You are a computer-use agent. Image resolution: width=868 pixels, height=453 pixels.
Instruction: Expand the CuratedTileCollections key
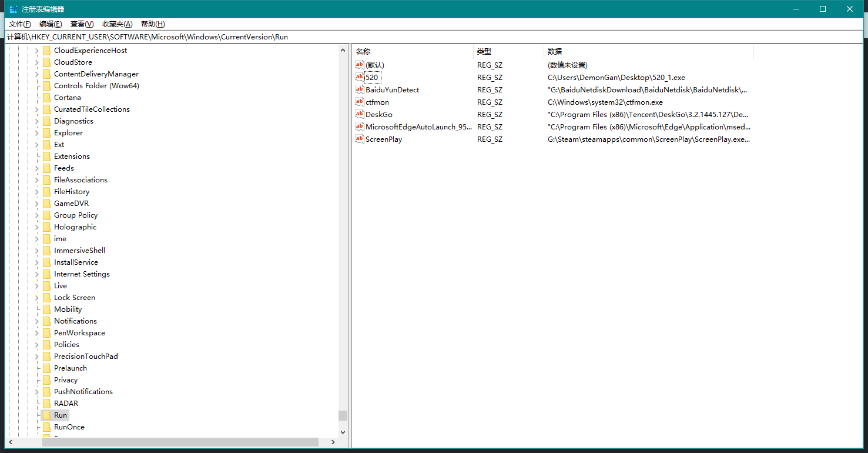pos(36,109)
